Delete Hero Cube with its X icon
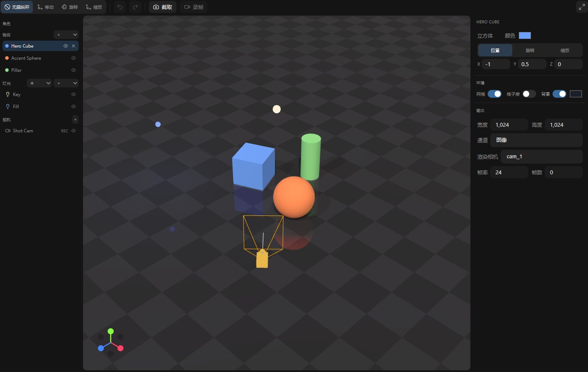The width and height of the screenshot is (588, 372). click(73, 46)
